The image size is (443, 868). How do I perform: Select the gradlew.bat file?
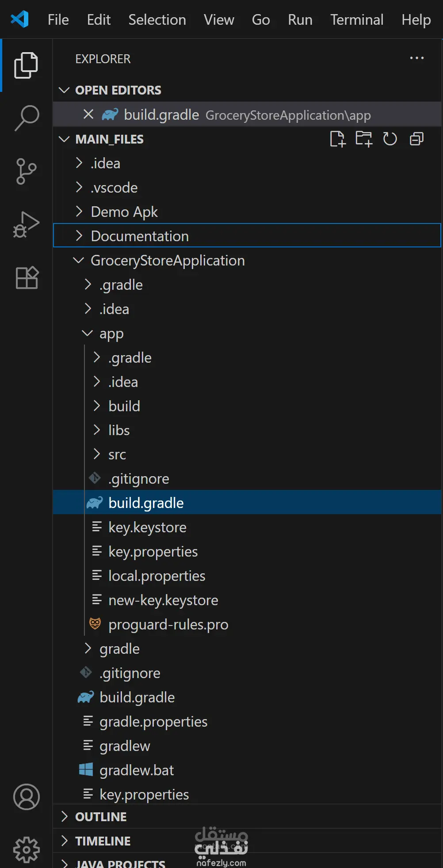point(136,770)
